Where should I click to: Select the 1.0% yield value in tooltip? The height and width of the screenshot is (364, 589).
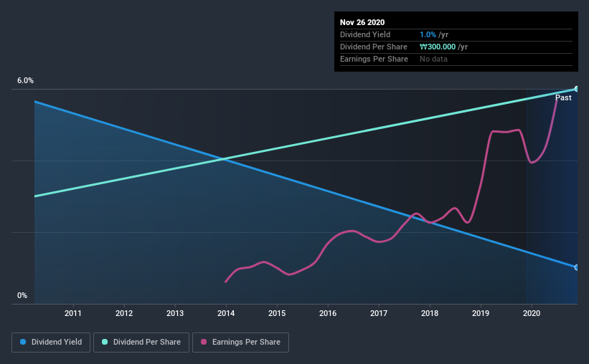tap(428, 34)
